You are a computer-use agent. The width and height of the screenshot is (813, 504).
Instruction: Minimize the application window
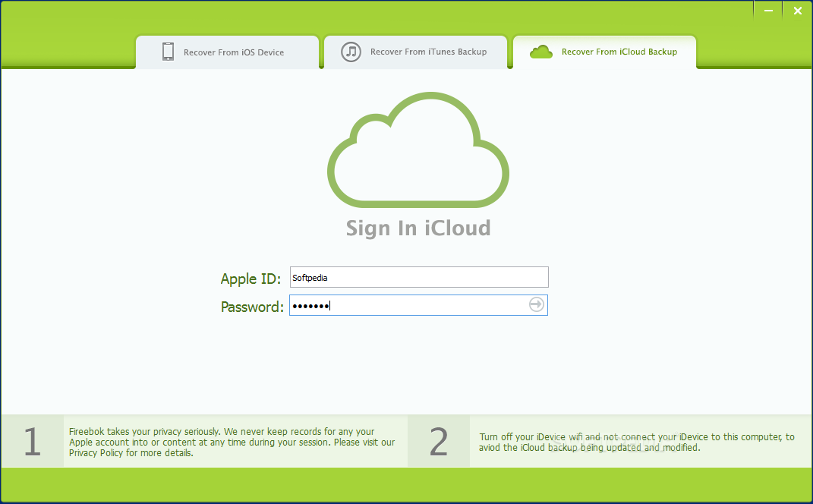(768, 11)
